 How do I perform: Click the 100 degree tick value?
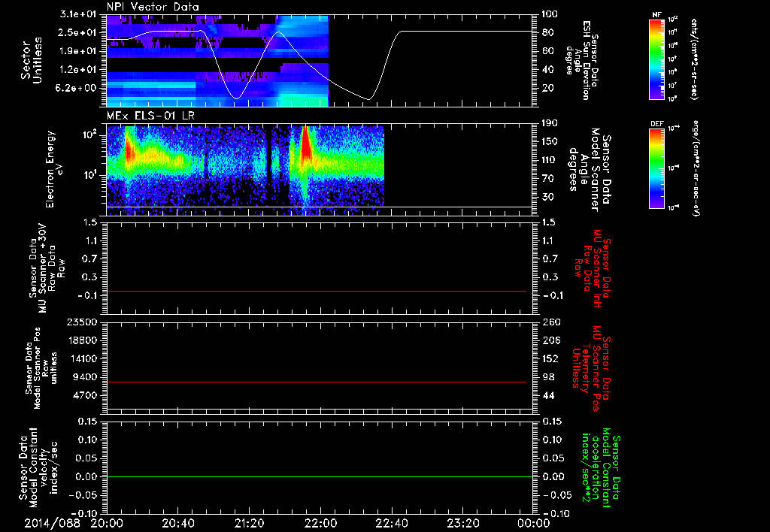point(550,14)
